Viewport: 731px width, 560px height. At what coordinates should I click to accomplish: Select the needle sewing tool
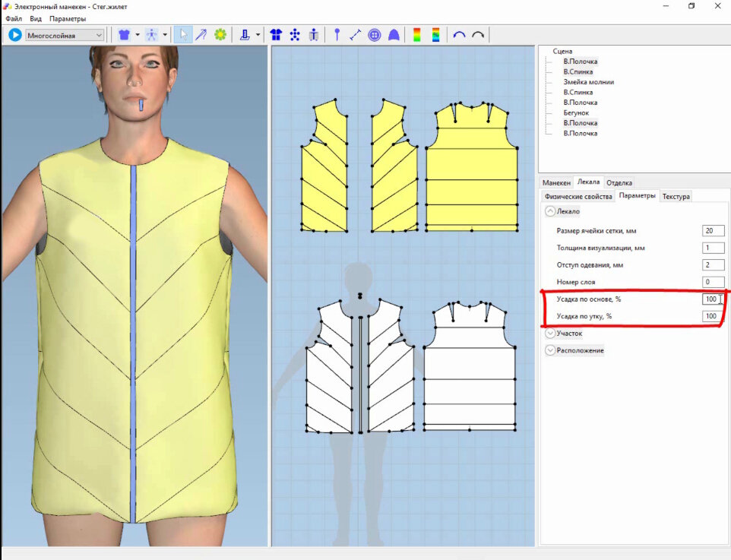(x=201, y=35)
